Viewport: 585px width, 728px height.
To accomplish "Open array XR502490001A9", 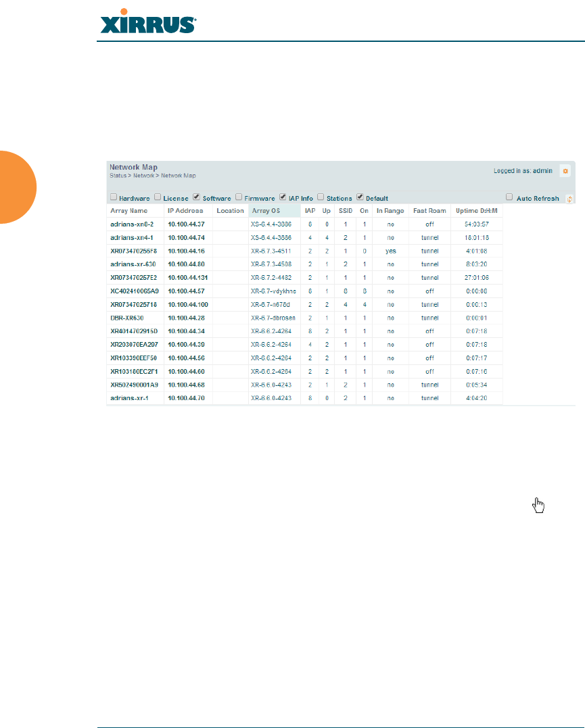I will [134, 385].
